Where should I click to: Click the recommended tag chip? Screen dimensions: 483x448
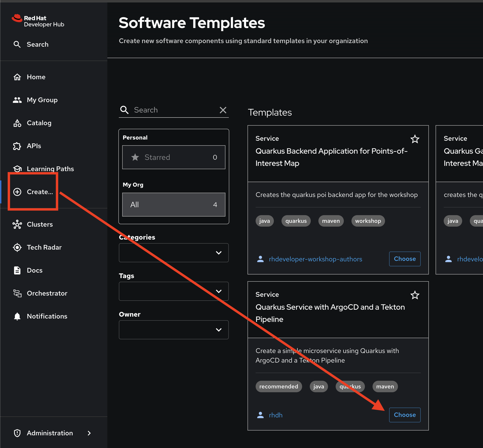point(279,386)
